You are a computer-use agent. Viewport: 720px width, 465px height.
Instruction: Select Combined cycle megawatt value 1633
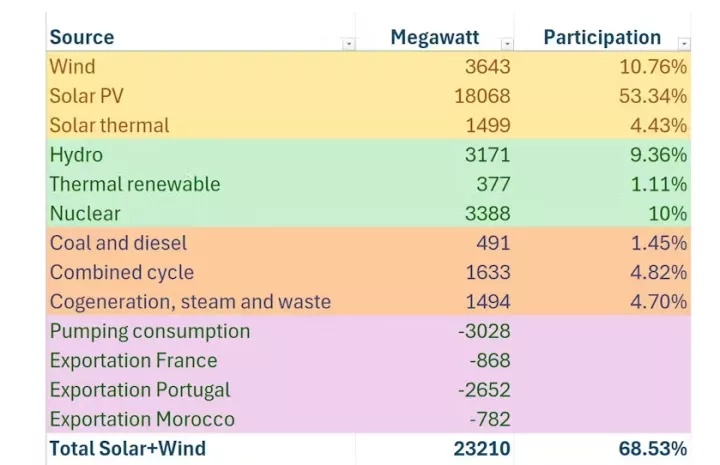click(487, 272)
